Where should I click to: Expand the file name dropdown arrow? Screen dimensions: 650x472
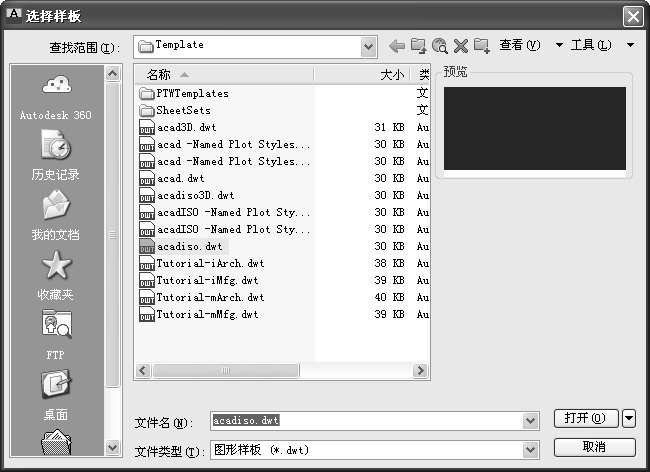coord(531,421)
